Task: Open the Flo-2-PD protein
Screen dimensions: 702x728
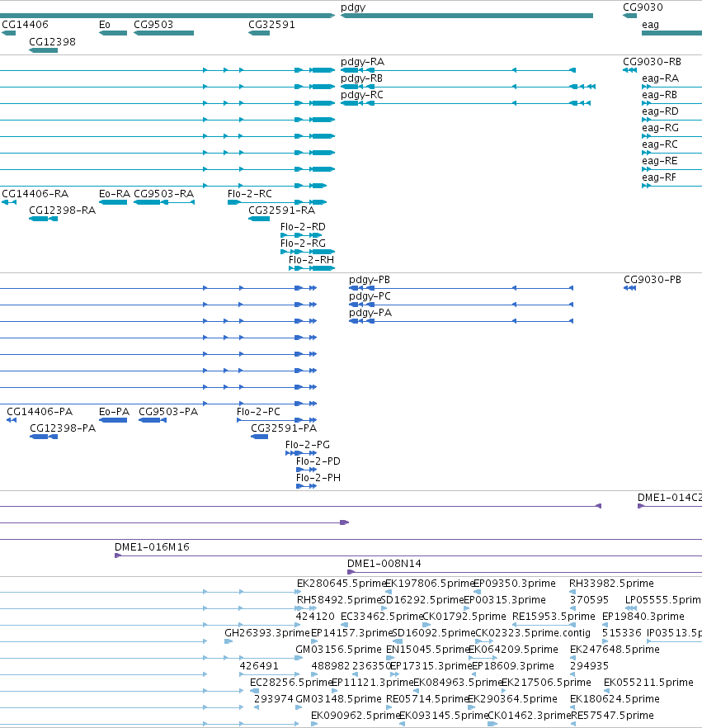Action: click(x=306, y=470)
